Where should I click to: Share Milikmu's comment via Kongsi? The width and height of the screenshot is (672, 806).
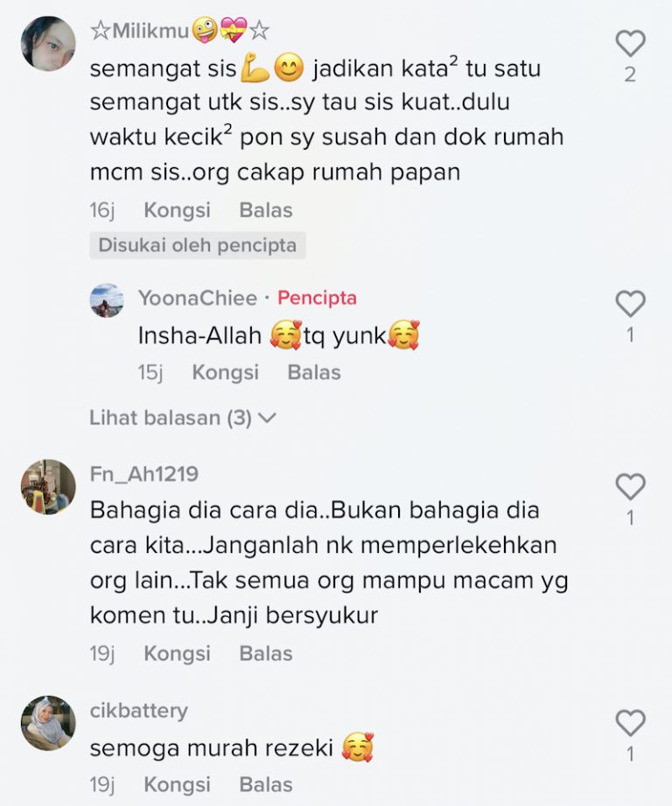point(178,210)
